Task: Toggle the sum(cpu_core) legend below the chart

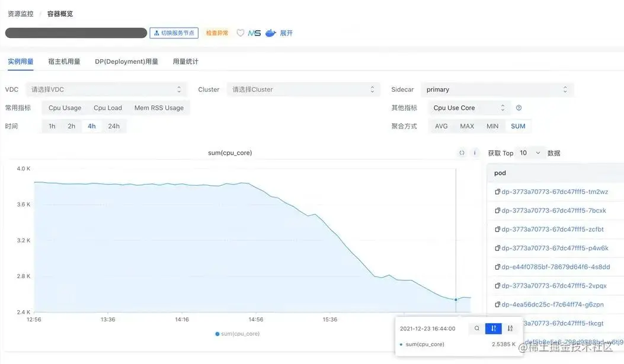Action: 237,333
